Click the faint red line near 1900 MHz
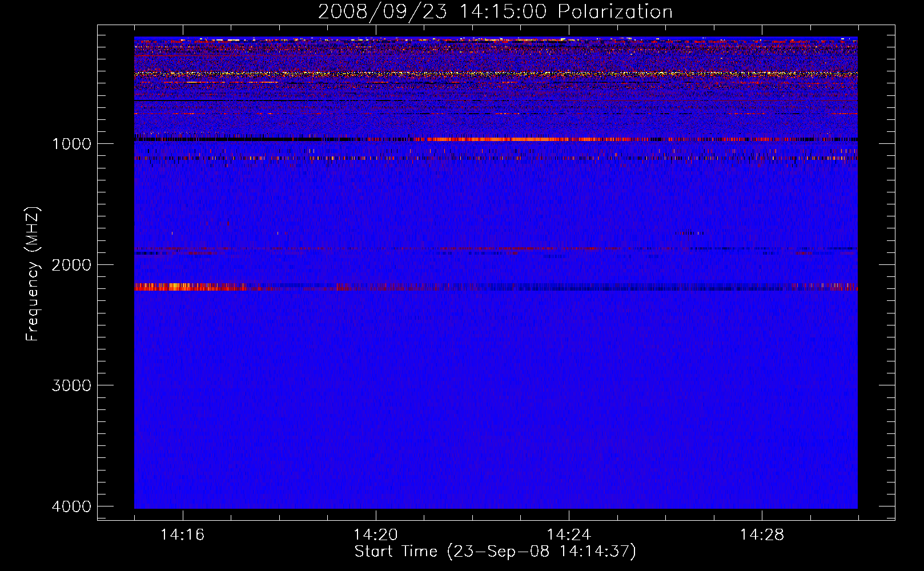 pyautogui.click(x=496, y=249)
